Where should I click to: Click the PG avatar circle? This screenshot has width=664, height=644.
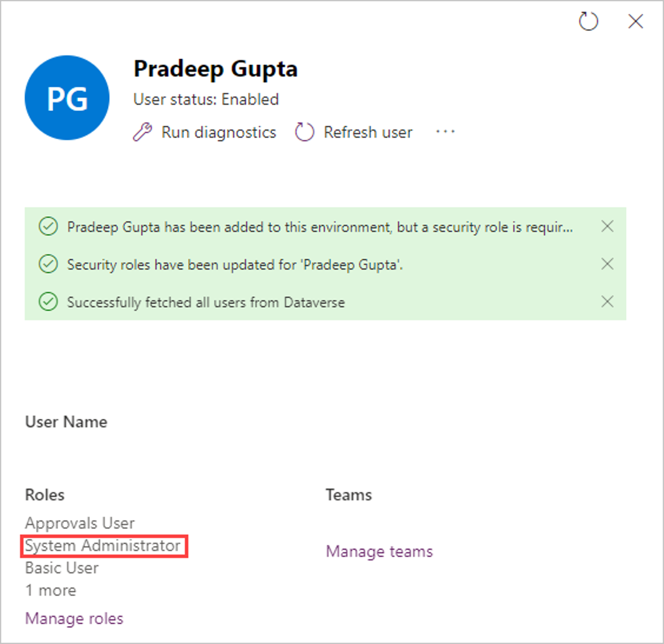click(x=67, y=98)
